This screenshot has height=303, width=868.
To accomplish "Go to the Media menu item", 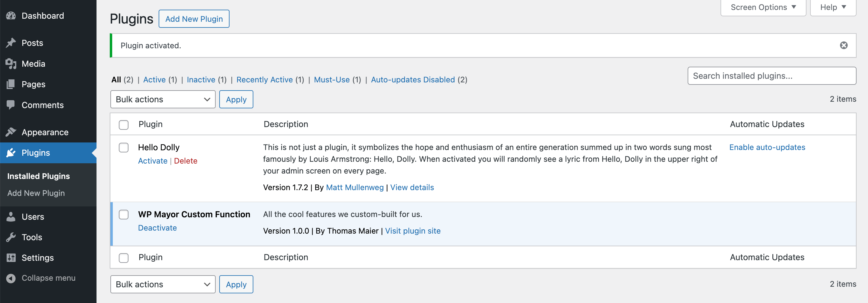I will coord(48,64).
